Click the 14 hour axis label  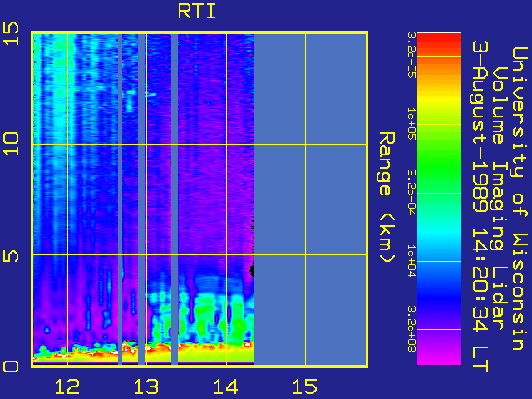[x=225, y=387]
